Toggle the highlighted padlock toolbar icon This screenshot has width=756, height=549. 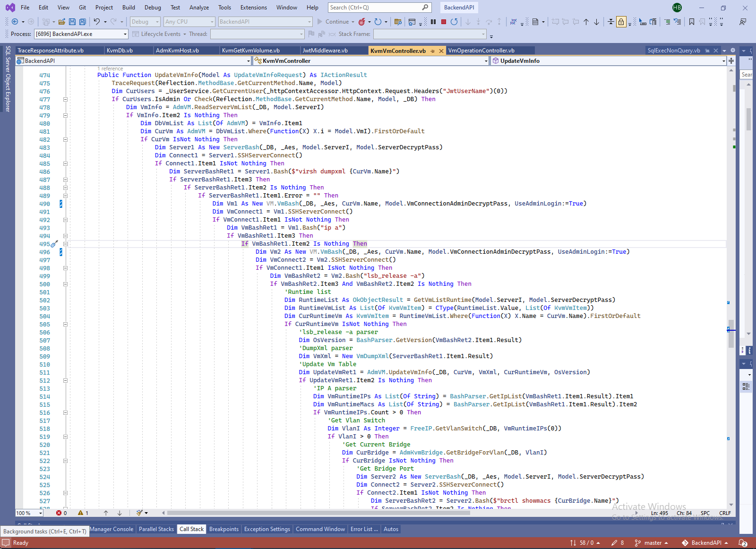[621, 22]
